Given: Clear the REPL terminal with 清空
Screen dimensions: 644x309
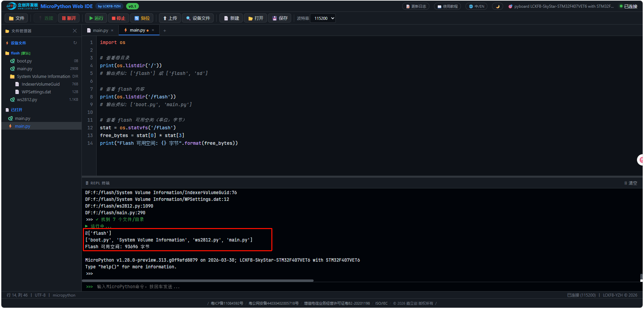Looking at the screenshot, I should tap(631, 183).
